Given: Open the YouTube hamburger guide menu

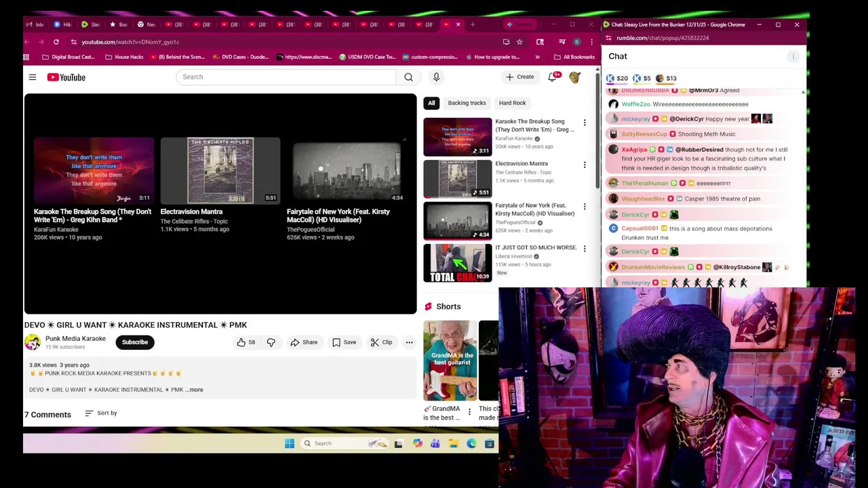Looking at the screenshot, I should pyautogui.click(x=32, y=77).
